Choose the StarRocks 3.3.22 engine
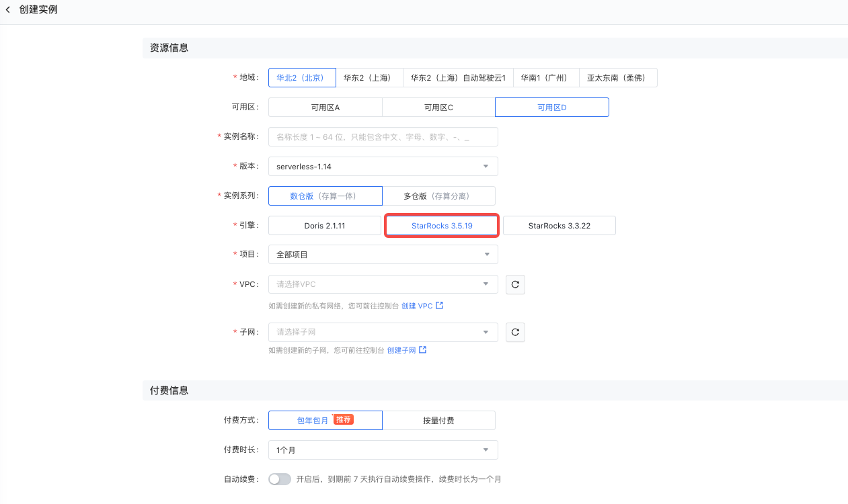Image resolution: width=848 pixels, height=504 pixels. click(560, 226)
